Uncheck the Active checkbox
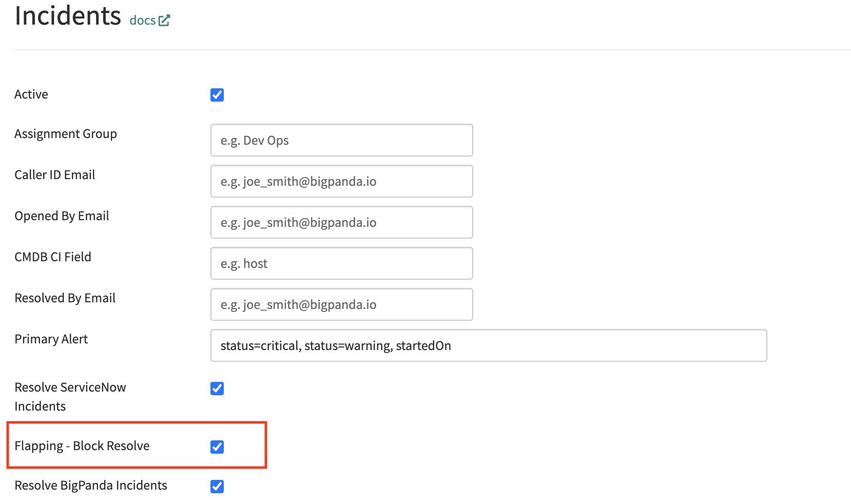Viewport: 851px width, 504px height. (x=217, y=95)
